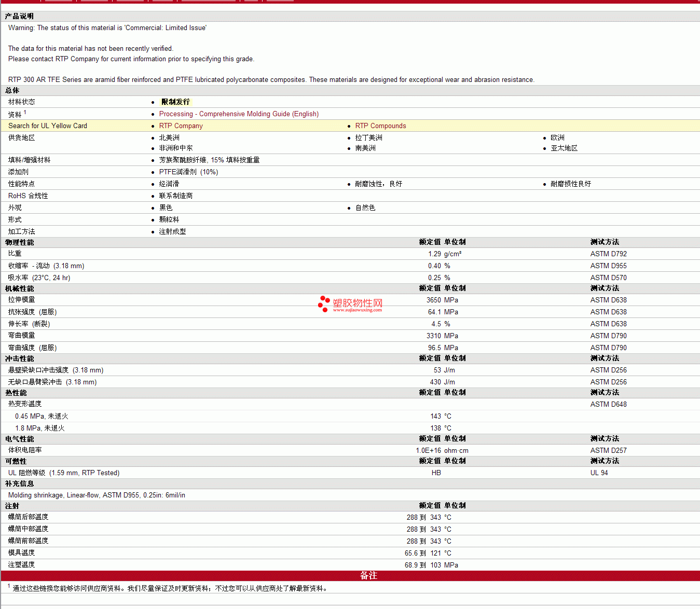
Task: Open the RTP Compounds link
Action: point(380,126)
